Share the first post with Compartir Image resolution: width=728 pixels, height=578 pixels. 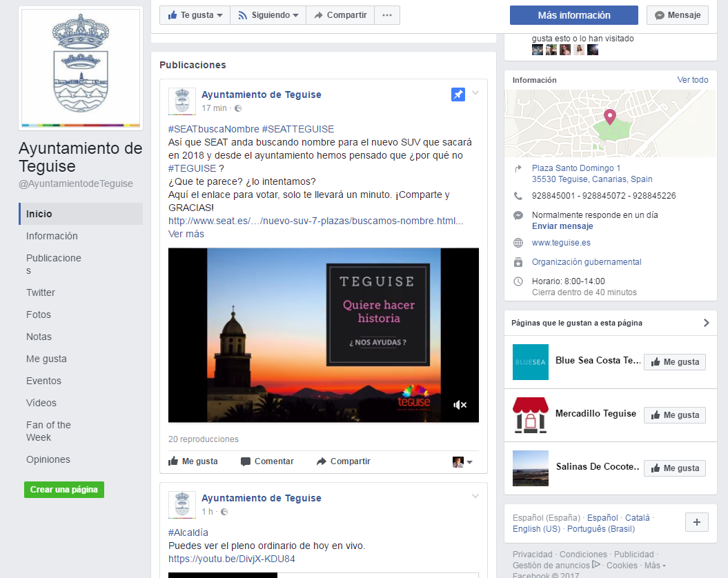click(344, 461)
